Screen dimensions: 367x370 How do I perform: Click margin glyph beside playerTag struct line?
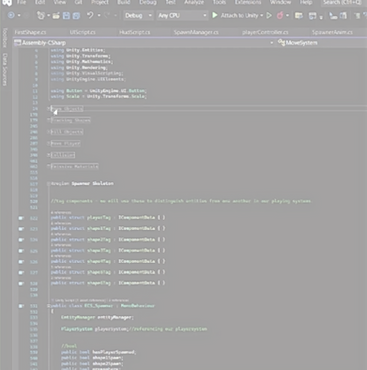pyautogui.click(x=21, y=218)
